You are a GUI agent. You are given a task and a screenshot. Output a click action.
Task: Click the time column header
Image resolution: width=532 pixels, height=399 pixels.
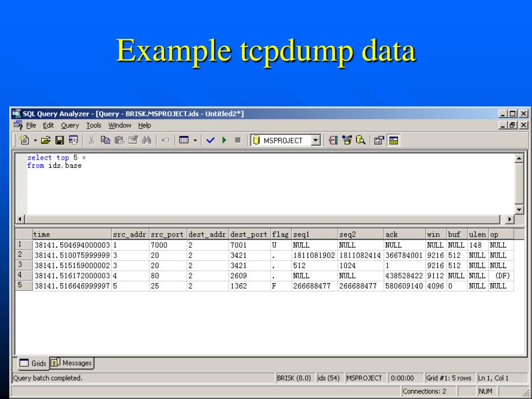(72, 234)
